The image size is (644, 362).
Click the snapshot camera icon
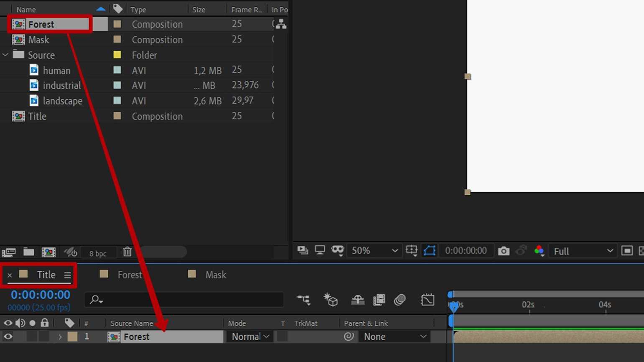pyautogui.click(x=503, y=251)
